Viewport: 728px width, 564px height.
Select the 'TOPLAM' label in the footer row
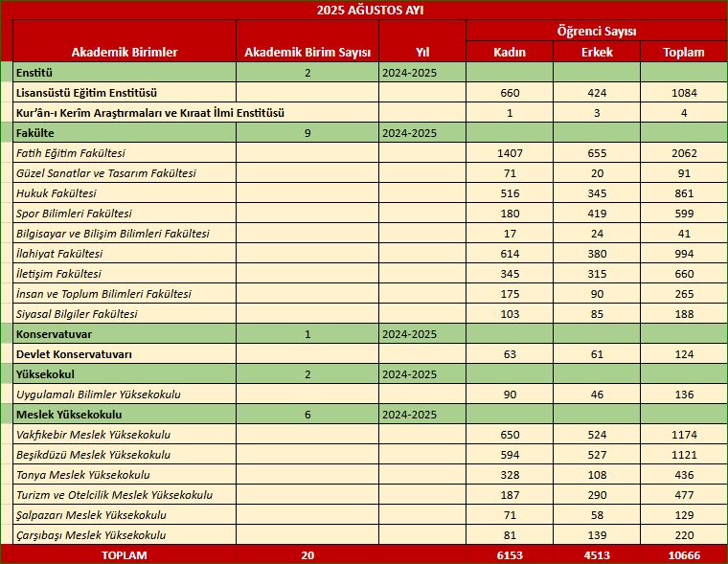pyautogui.click(x=125, y=554)
